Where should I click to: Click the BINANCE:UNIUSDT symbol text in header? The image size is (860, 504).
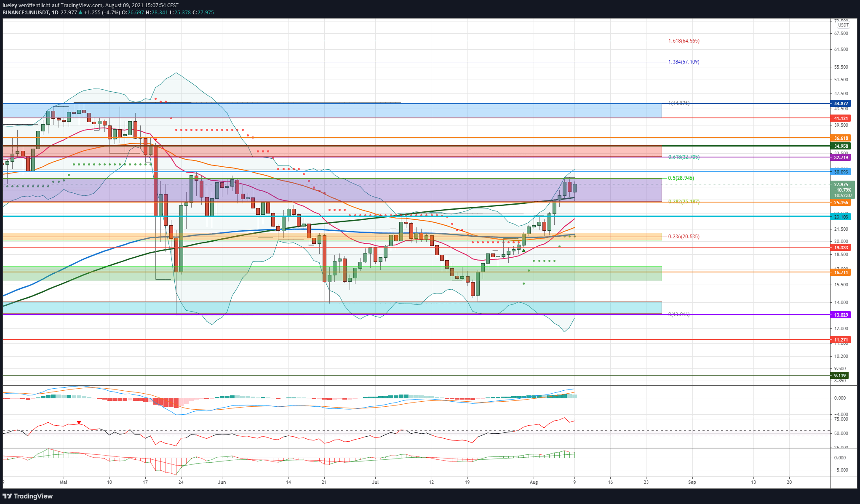point(25,13)
